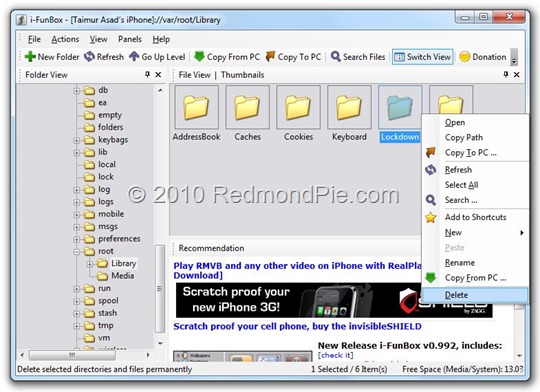Image resolution: width=540 pixels, height=392 pixels.
Task: Select the msgs folder in tree
Action: [x=108, y=226]
